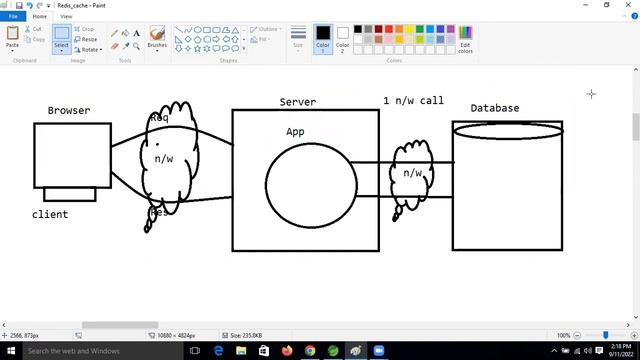Switch to the Home tab

tap(40, 16)
